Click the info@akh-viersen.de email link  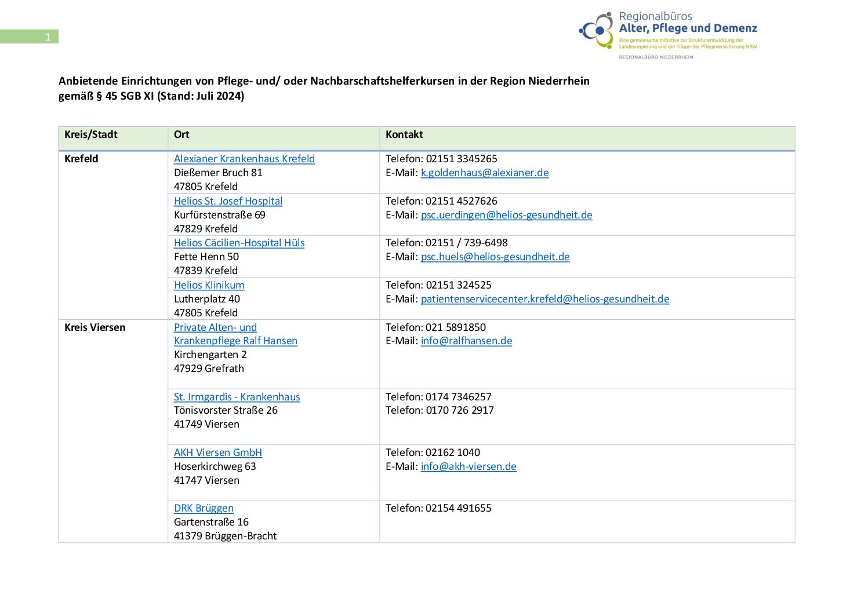[x=468, y=466]
